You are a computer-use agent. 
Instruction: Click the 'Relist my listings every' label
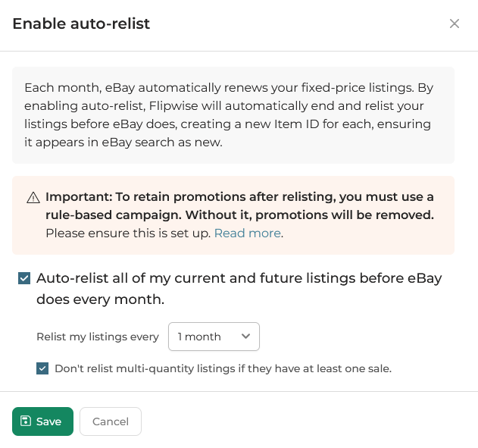[x=98, y=337]
